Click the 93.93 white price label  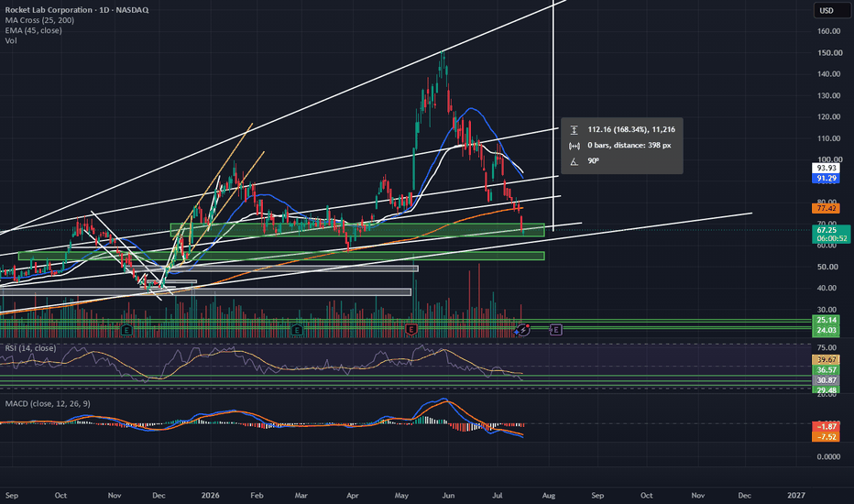pos(826,169)
